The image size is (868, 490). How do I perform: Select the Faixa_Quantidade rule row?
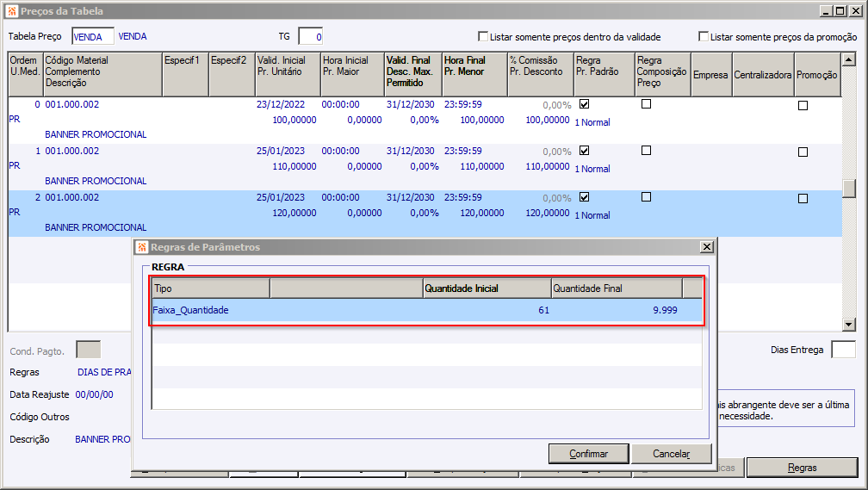point(344,310)
